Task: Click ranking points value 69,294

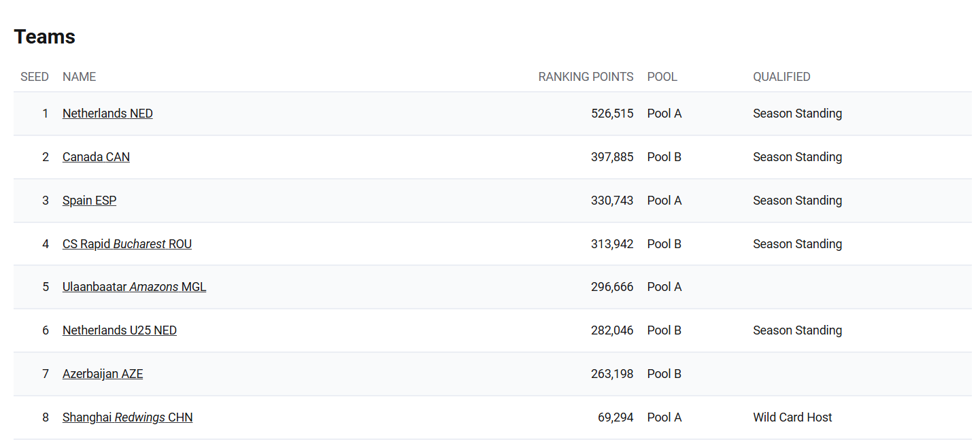Action: point(615,417)
